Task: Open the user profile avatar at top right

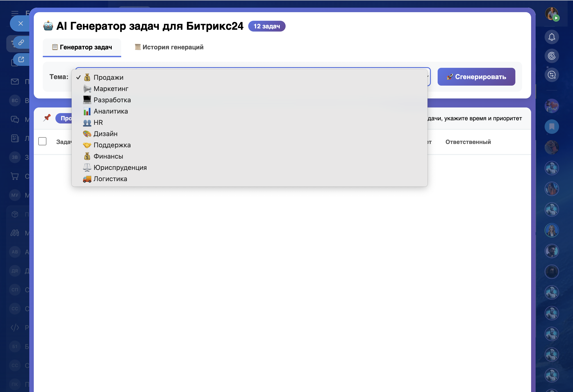Action: tap(552, 14)
